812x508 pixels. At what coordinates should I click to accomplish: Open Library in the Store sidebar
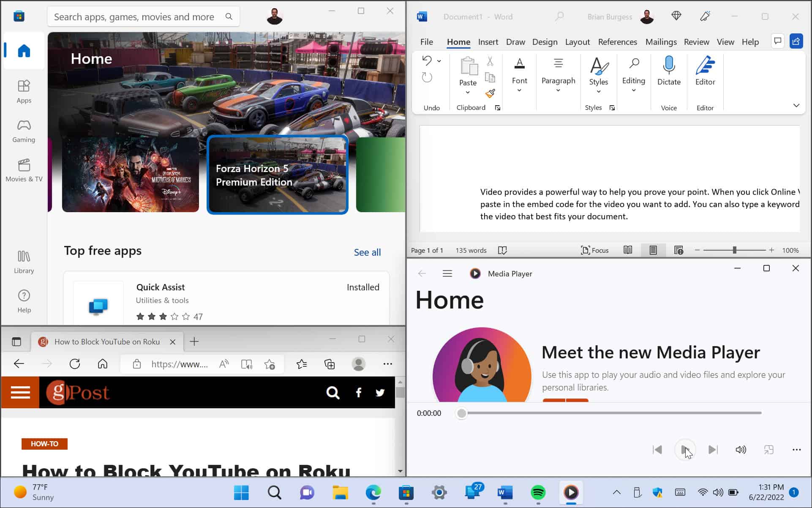(24, 262)
